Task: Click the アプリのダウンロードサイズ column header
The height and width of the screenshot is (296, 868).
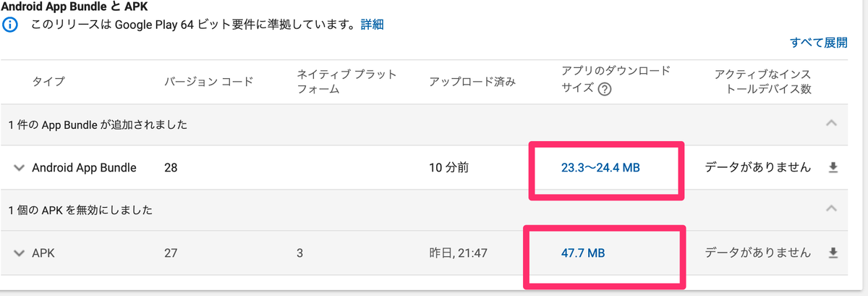Action: (616, 80)
